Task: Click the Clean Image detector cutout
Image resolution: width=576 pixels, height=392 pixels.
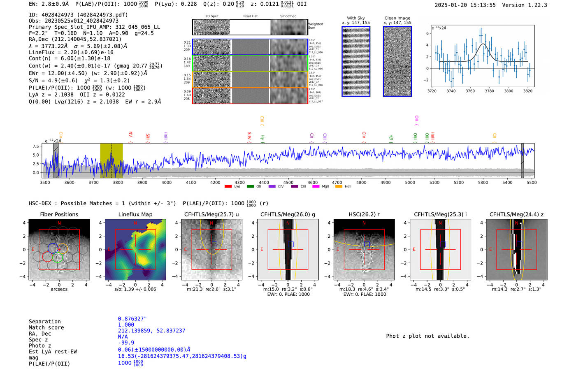Action: (x=397, y=61)
